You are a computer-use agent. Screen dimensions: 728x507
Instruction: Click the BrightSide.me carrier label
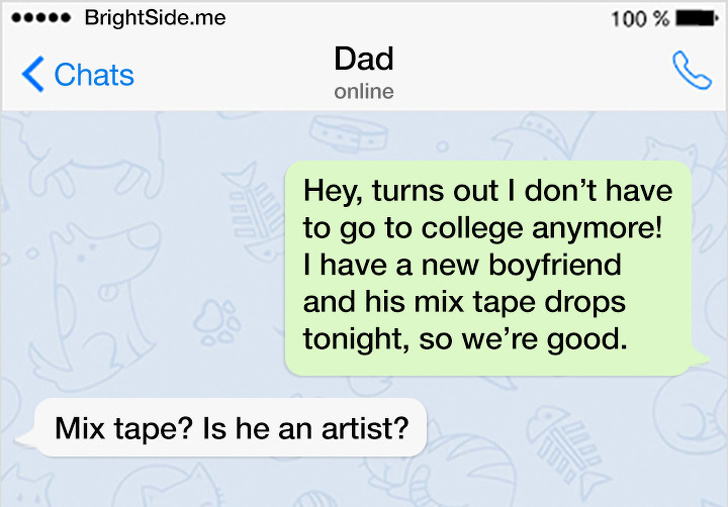tap(155, 18)
